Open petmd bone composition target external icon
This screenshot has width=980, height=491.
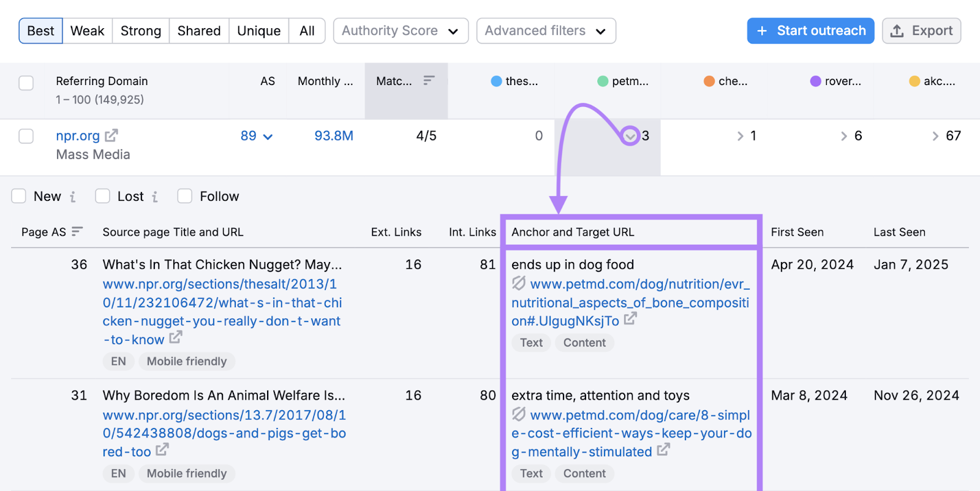[x=630, y=319]
